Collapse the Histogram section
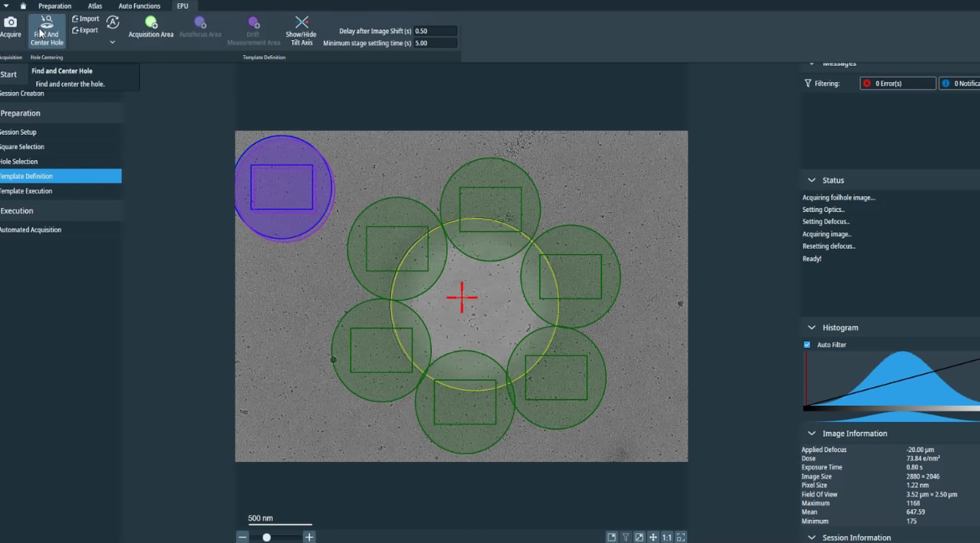This screenshot has width=980, height=543. pos(812,328)
